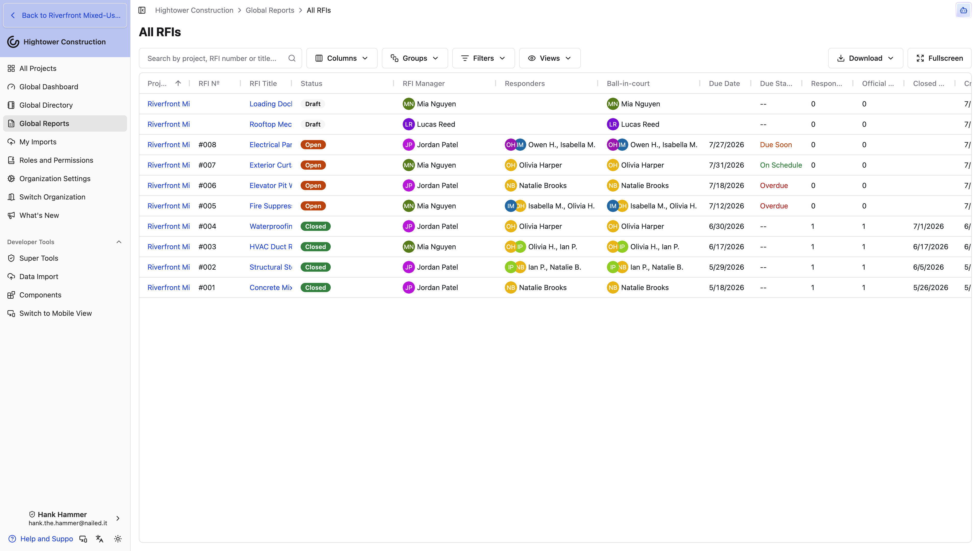Click Draft badge in Rooftop row

coord(312,124)
